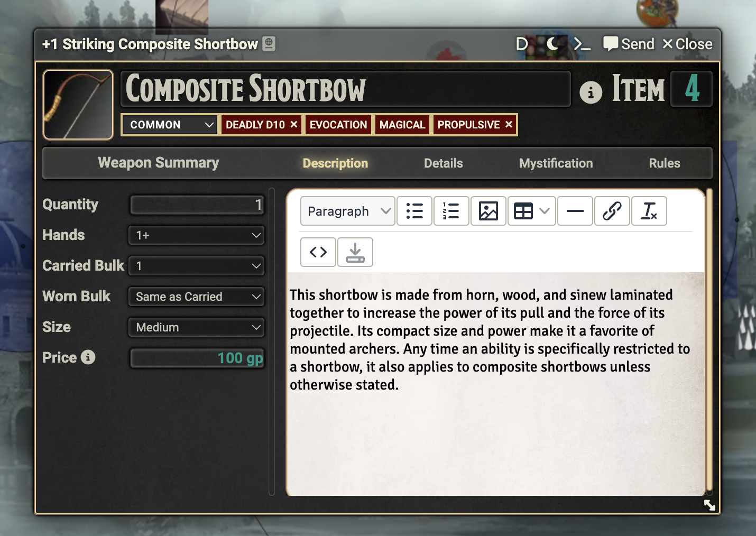Insert an image into the description

coord(488,211)
